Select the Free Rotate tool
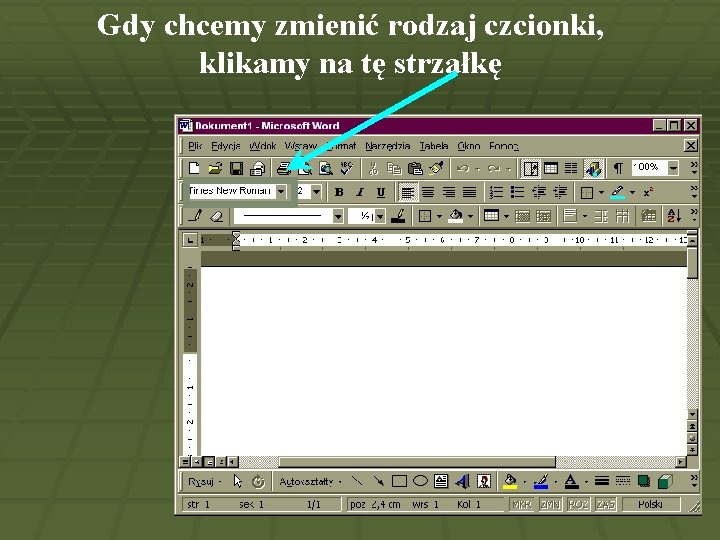This screenshot has width=720, height=540. (x=259, y=481)
